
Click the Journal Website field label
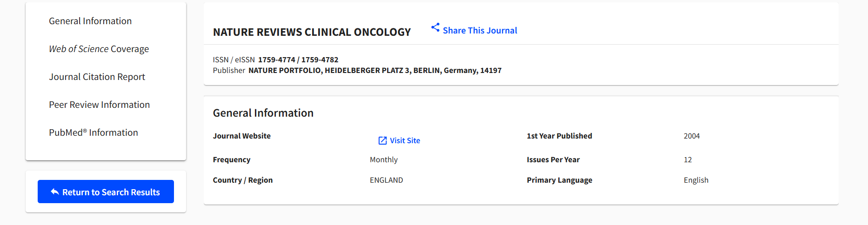point(241,136)
